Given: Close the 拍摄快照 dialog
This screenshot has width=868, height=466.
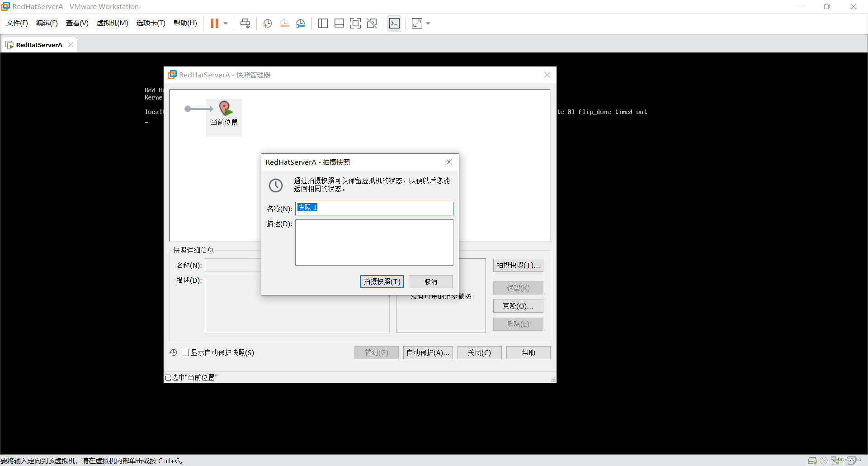Looking at the screenshot, I should pos(449,162).
